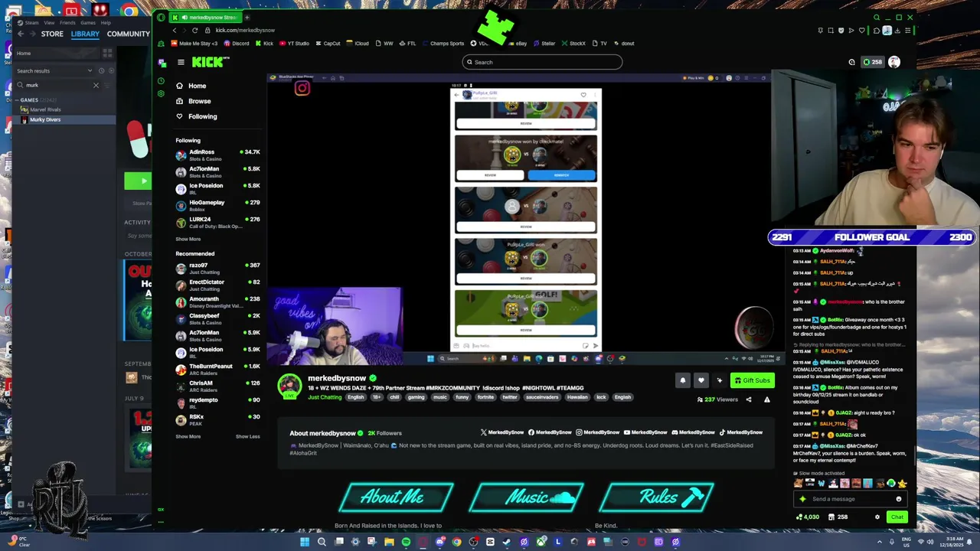Click the KICK logo
This screenshot has width=980, height=551.
point(207,62)
